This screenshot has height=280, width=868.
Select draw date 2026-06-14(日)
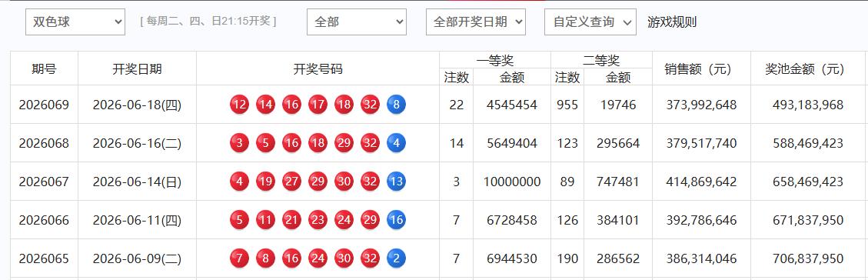tap(138, 182)
